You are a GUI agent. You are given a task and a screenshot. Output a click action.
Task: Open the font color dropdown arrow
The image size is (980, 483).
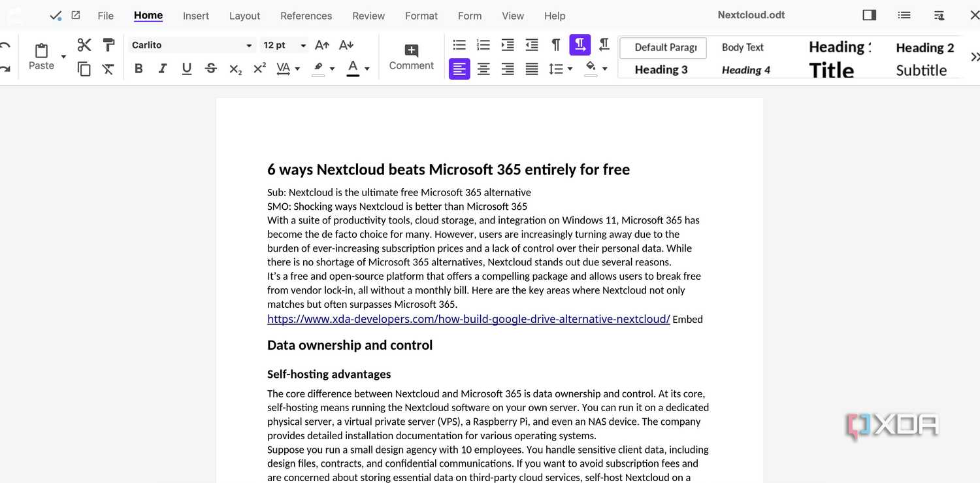pyautogui.click(x=367, y=69)
